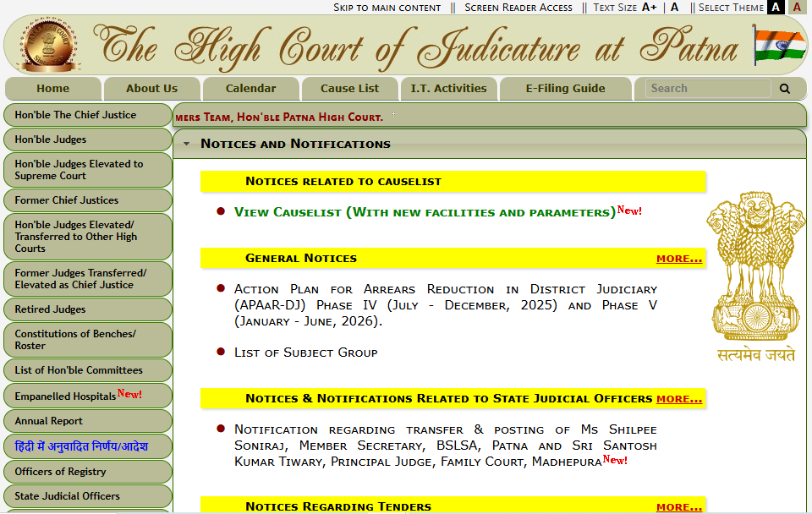Click MORE link beside State Judicial Officers notices

(679, 398)
